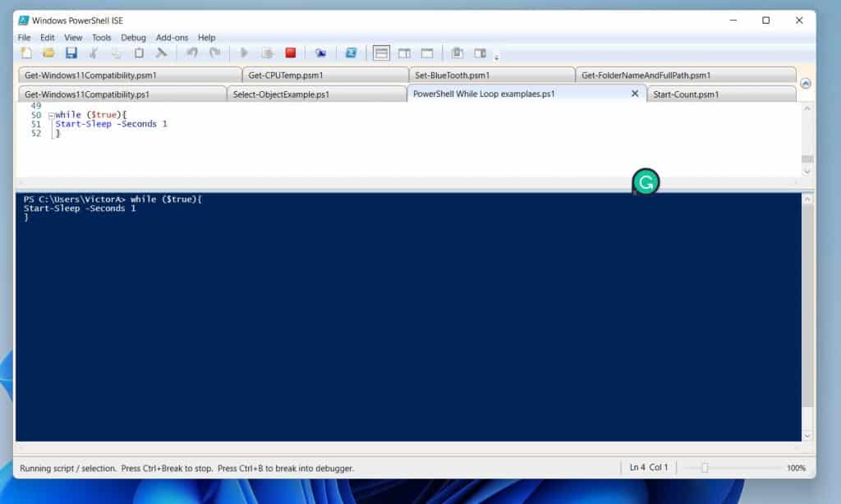Click the console vertical scrollbar thumb
The height and width of the screenshot is (504, 841).
[x=807, y=305]
